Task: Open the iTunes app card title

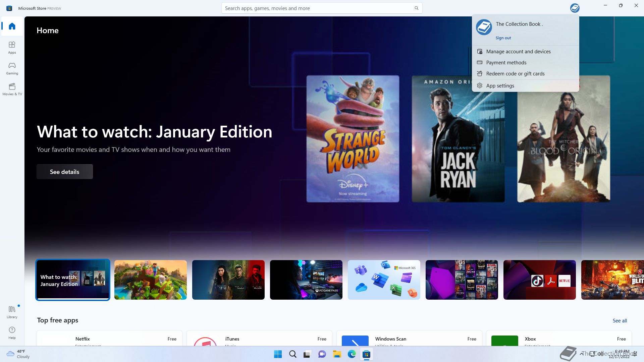Action: 232,339
